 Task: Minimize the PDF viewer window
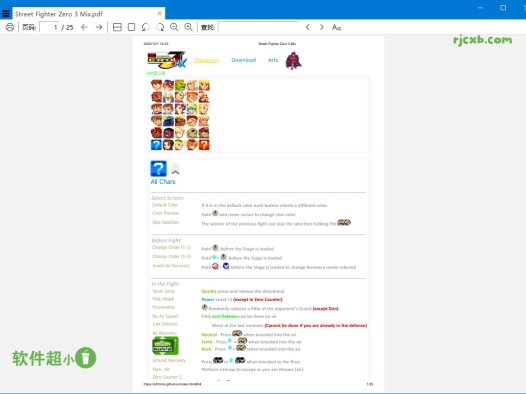coord(480,8)
